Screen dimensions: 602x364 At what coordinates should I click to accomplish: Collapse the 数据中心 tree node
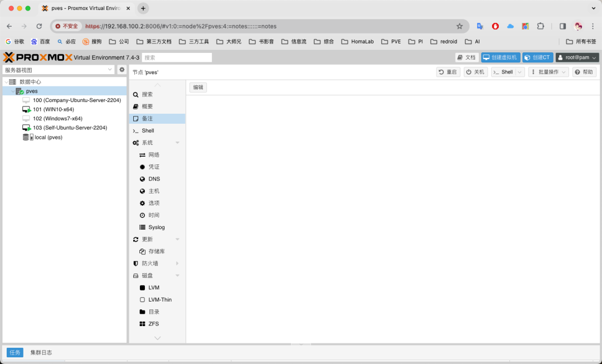pos(6,82)
